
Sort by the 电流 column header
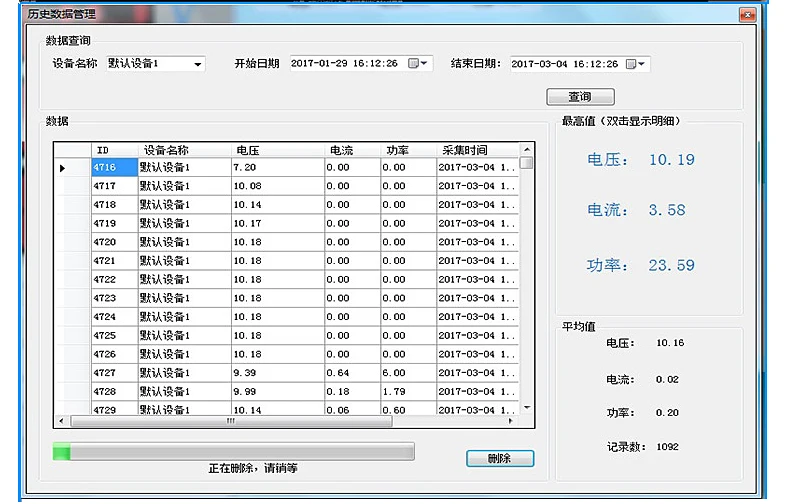352,150
